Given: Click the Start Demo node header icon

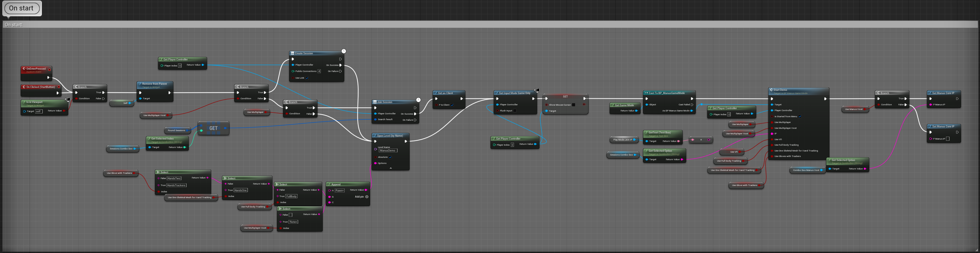Looking at the screenshot, I should [771, 90].
